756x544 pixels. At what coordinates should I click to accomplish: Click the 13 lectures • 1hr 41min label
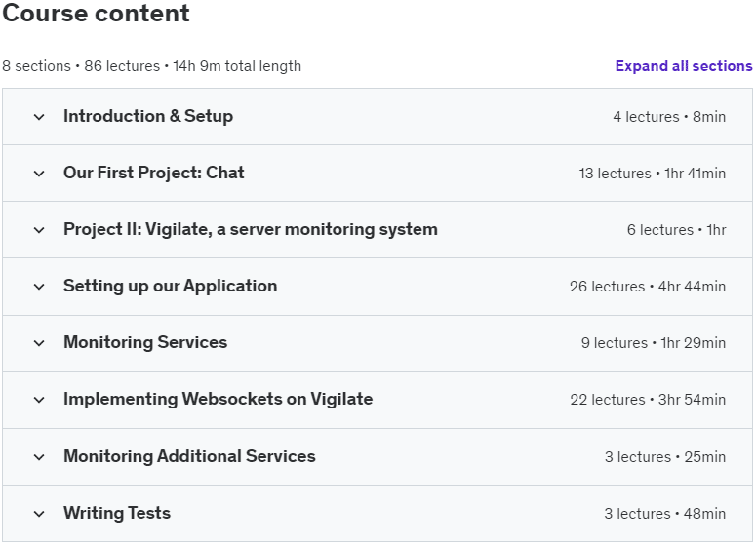(652, 173)
